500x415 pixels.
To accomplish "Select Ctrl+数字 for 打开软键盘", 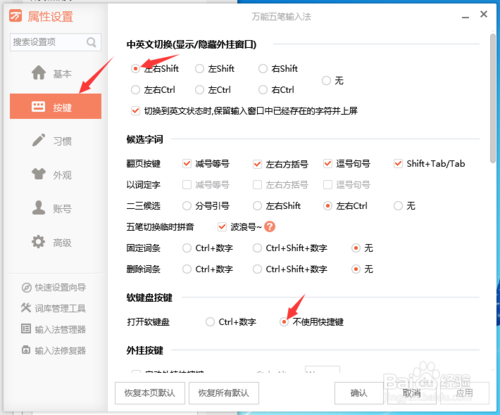I will pos(210,322).
